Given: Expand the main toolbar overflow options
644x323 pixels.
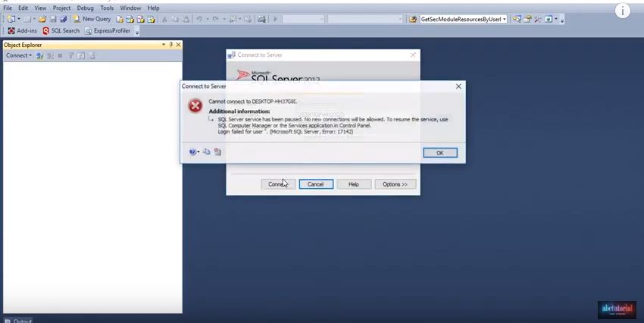Looking at the screenshot, I should point(562,20).
